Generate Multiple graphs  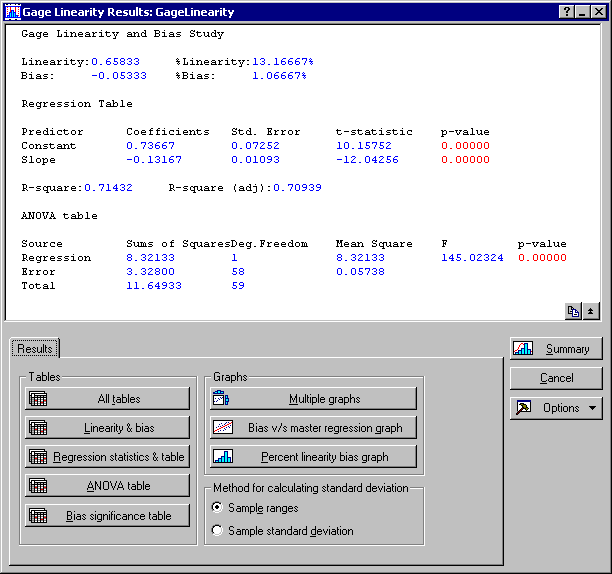[312, 398]
